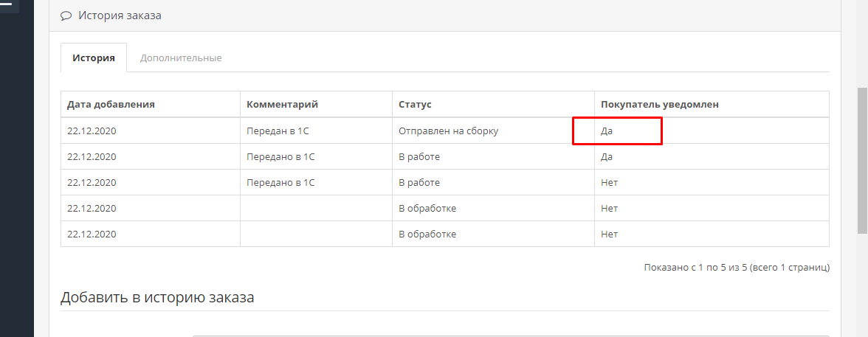The image size is (868, 337).
Task: Click the Дата добавления column header
Action: pos(111,104)
